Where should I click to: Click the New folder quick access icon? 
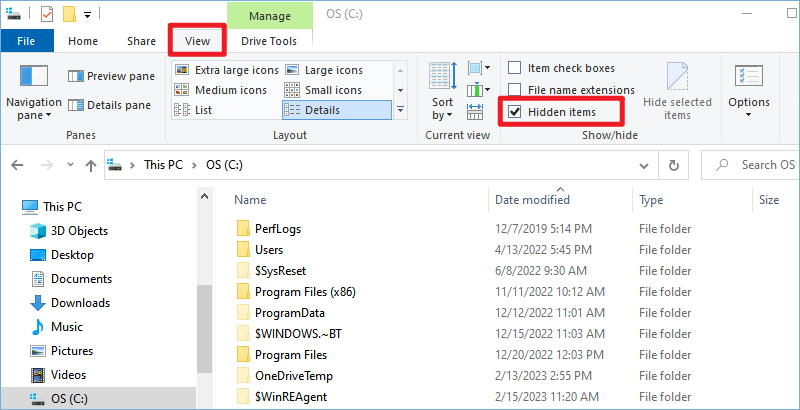pyautogui.click(x=69, y=14)
